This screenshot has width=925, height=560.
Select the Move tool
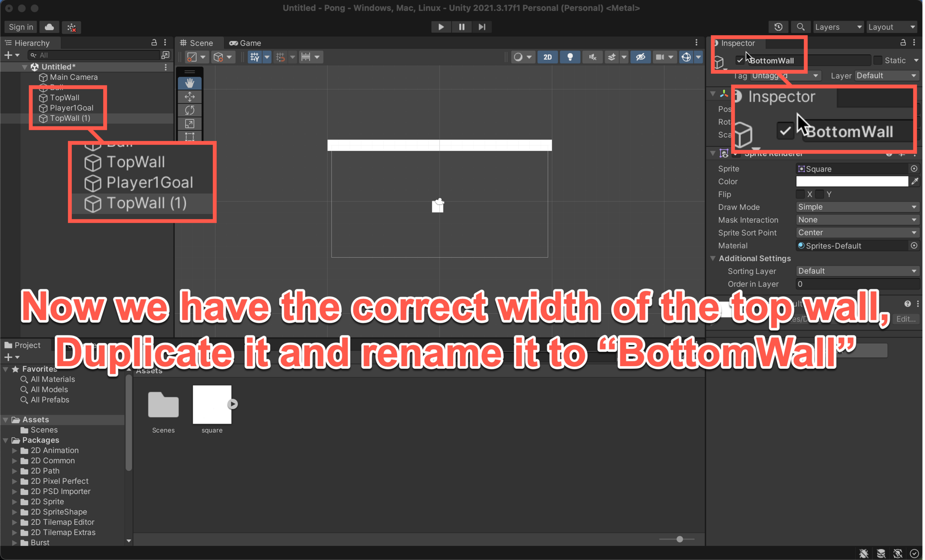click(190, 97)
